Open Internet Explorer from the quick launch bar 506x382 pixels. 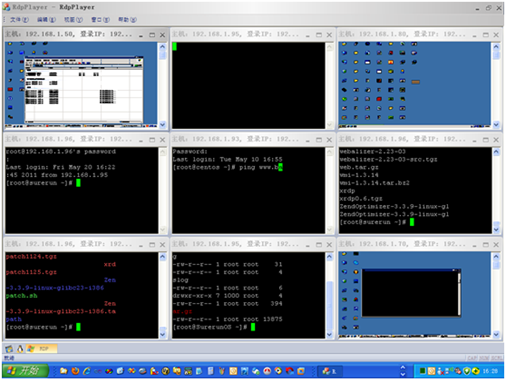click(x=86, y=371)
